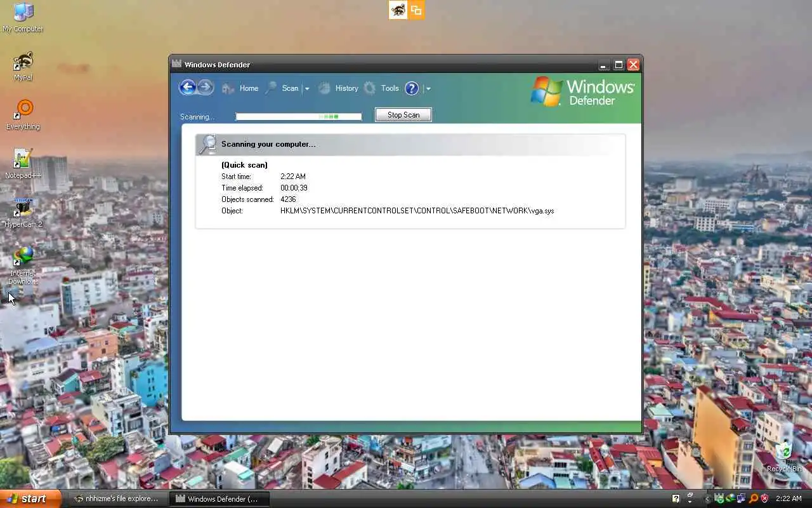Click the Scanning... status label
Viewport: 812px width, 508px height.
pyautogui.click(x=197, y=117)
